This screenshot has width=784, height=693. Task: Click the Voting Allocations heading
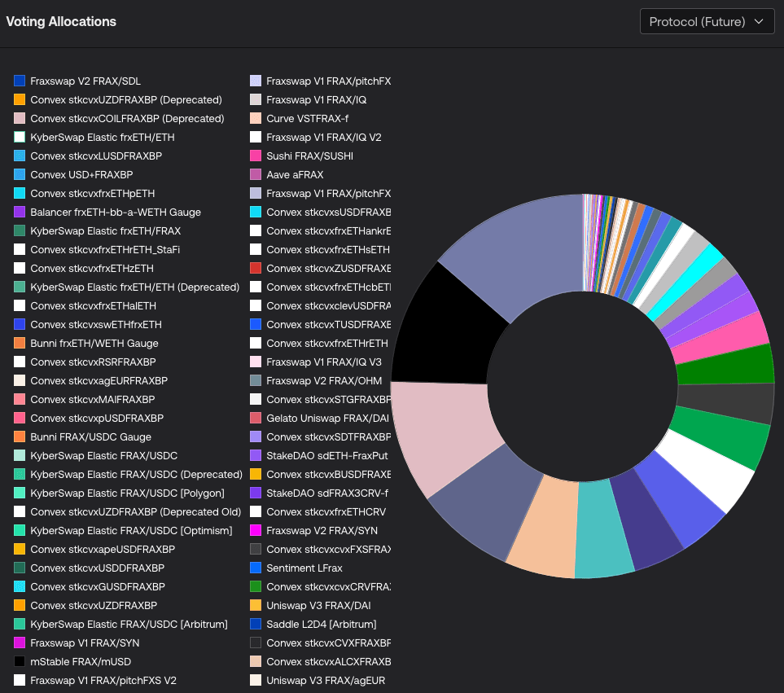click(x=61, y=22)
